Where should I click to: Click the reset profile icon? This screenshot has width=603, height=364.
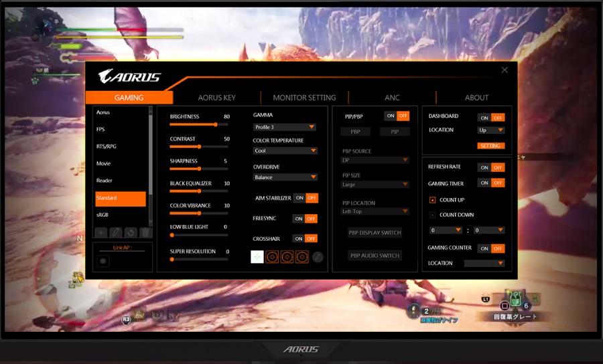coord(131,232)
